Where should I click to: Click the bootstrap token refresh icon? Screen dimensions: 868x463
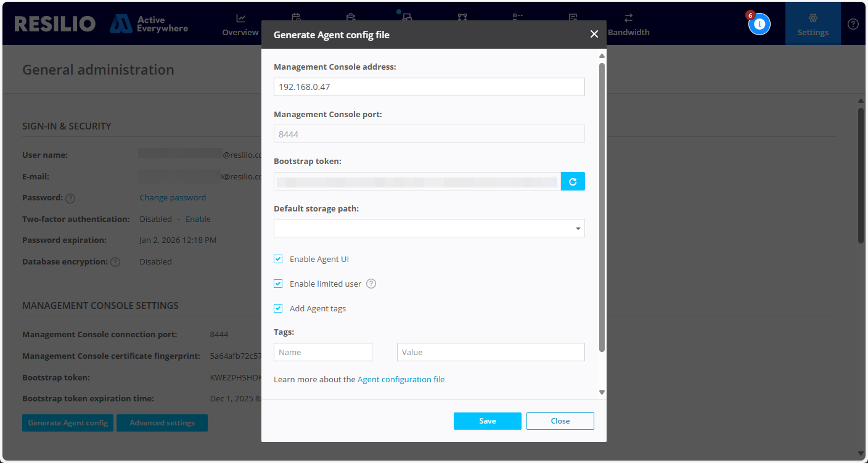coord(573,181)
